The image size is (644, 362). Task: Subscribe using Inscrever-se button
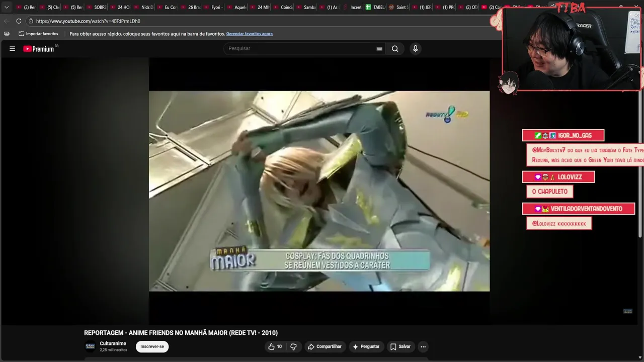152,346
